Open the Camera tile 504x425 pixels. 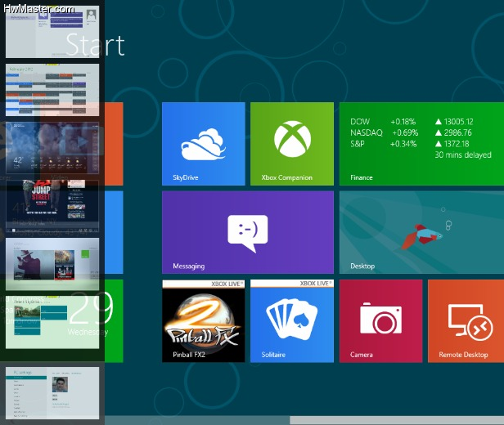point(380,321)
